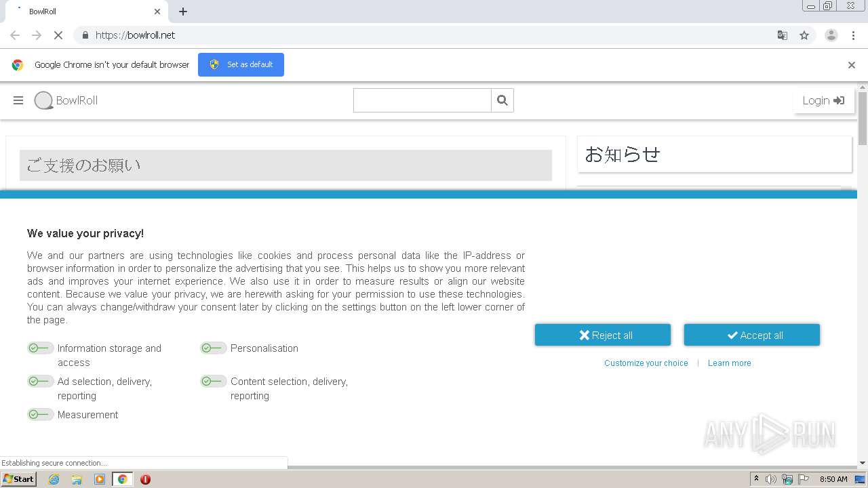Screen dimensions: 868x488
Task: Click the Google Chrome logo in infobar
Action: click(18, 65)
